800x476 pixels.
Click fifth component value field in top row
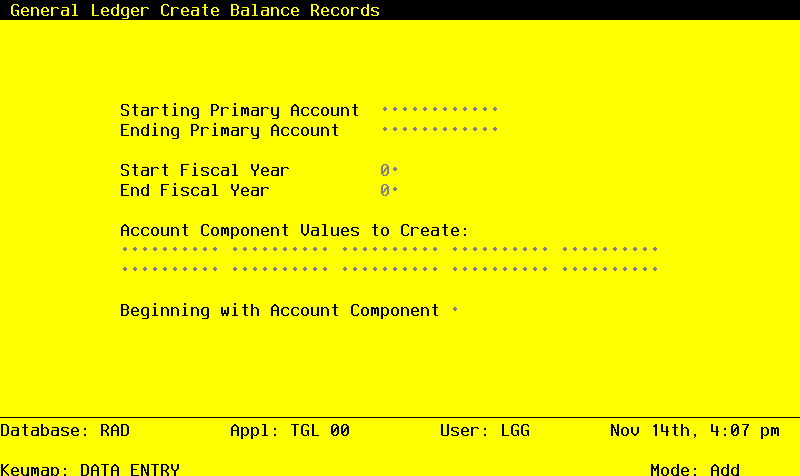pos(611,249)
